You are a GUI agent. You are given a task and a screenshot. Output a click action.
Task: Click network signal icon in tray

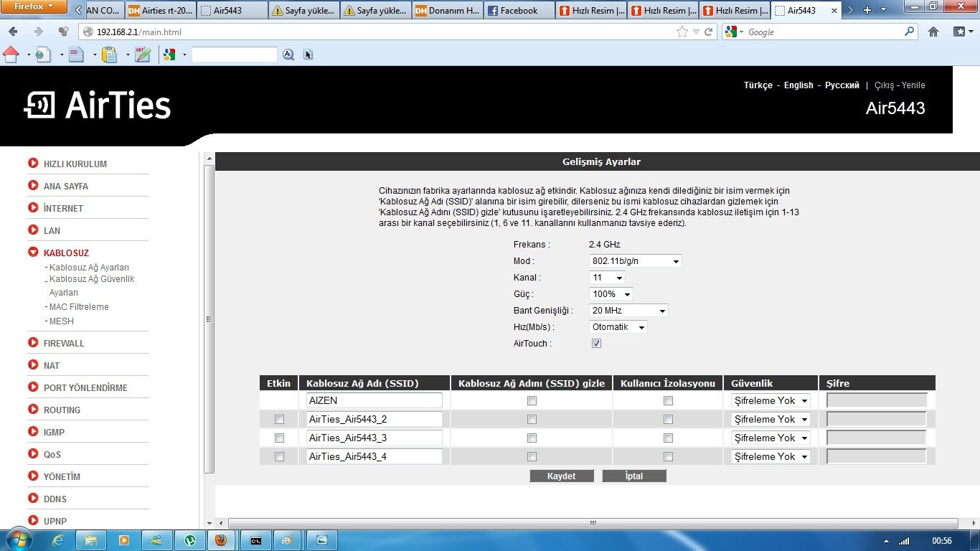905,540
